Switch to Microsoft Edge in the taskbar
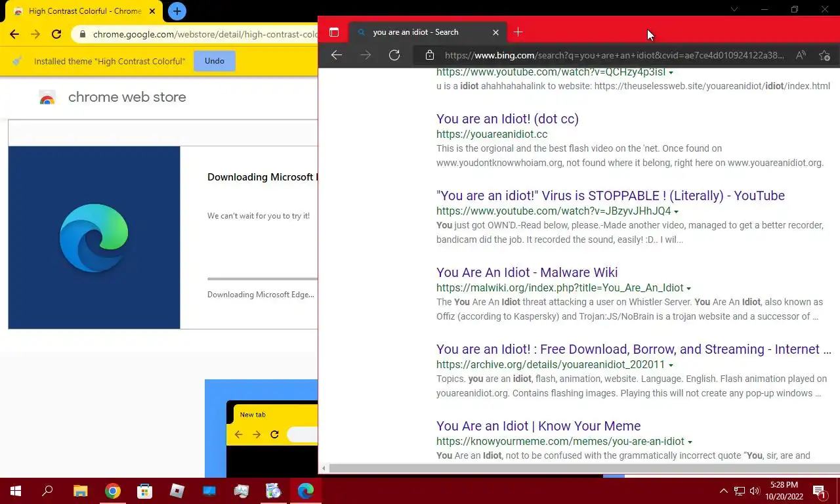840x504 pixels. pyautogui.click(x=306, y=491)
